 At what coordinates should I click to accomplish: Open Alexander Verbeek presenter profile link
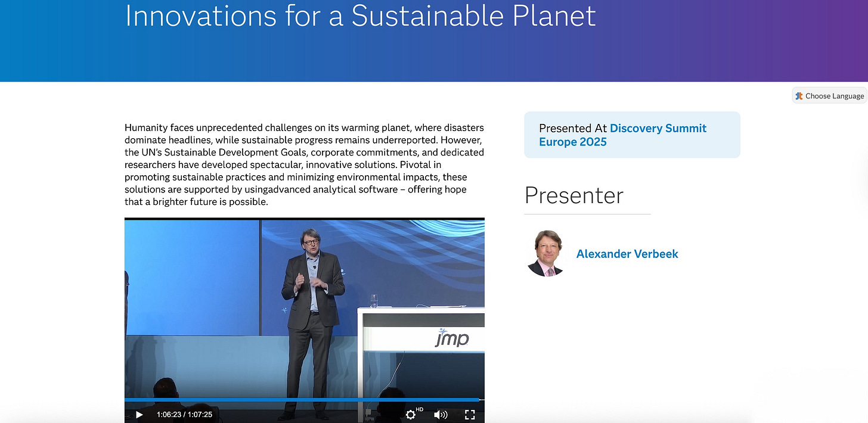(627, 254)
